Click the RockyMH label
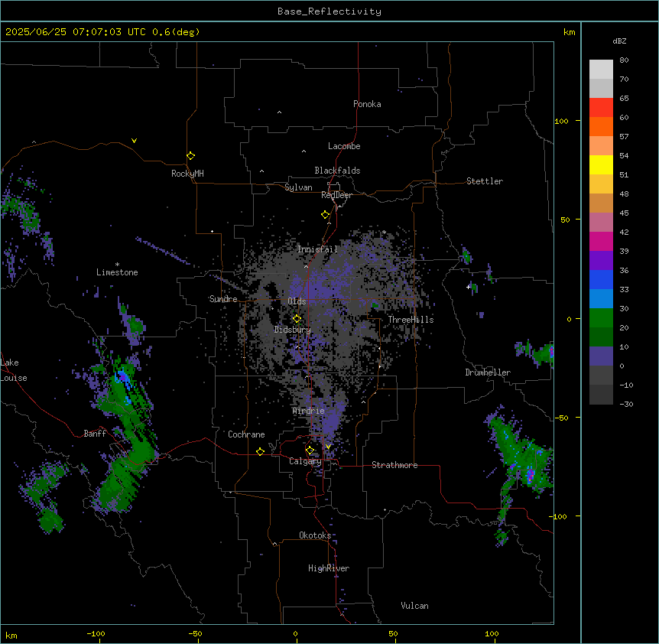 (x=187, y=174)
